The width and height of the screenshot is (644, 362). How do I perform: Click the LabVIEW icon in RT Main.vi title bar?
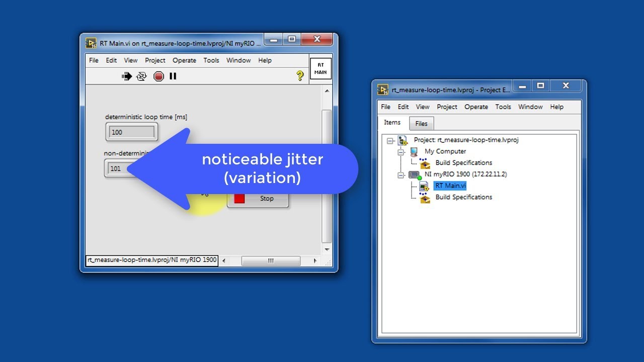coord(91,43)
